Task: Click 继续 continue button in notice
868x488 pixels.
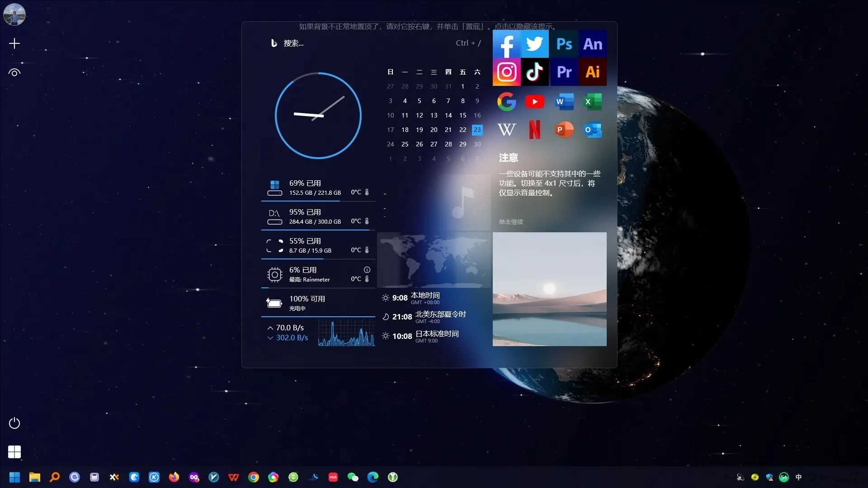Action: coord(511,222)
